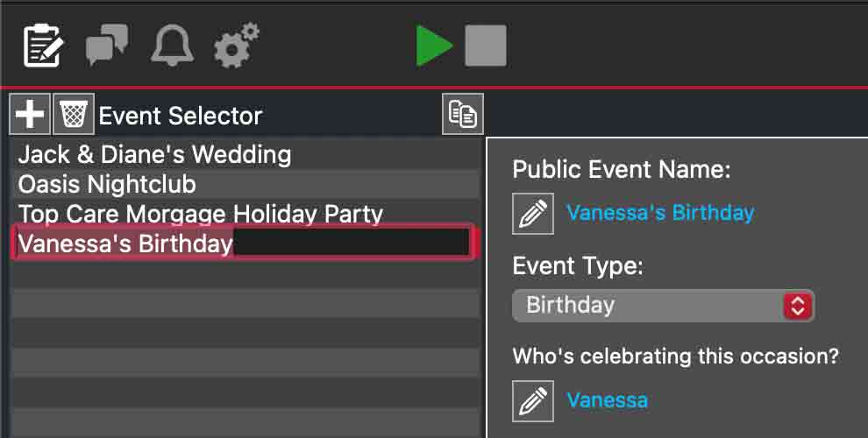Delete event using the trash icon
This screenshot has height=438, width=868.
(x=75, y=115)
